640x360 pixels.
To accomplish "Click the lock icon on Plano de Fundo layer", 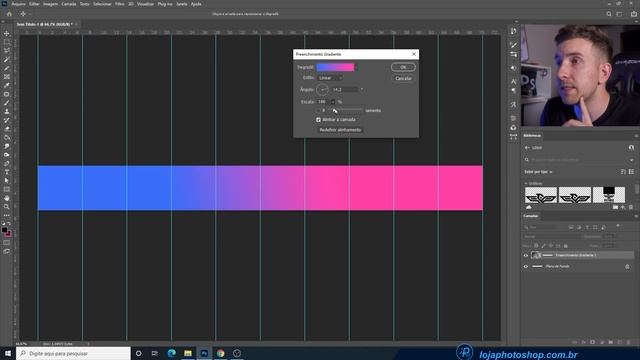I will (x=627, y=267).
